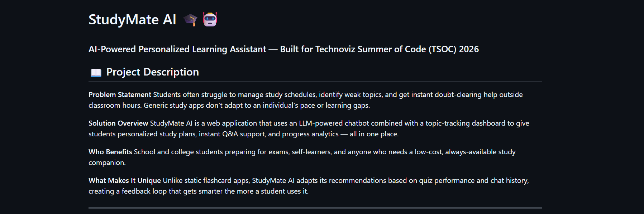
Task: Click the "Technoviz Summer of Code" text
Action: click(371, 49)
